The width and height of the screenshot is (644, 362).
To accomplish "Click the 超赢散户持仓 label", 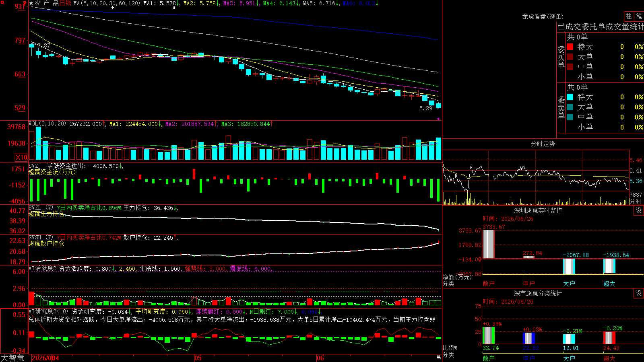I will pyautogui.click(x=46, y=243).
